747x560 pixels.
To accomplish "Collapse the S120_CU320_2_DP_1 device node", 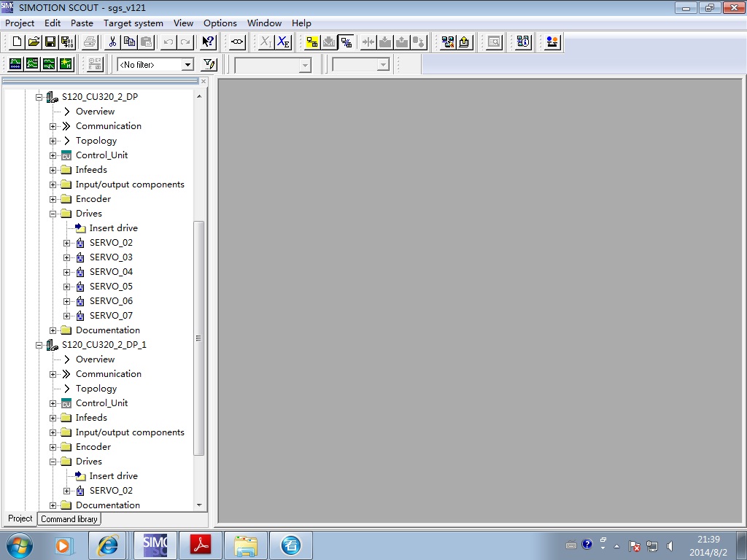I will point(39,345).
